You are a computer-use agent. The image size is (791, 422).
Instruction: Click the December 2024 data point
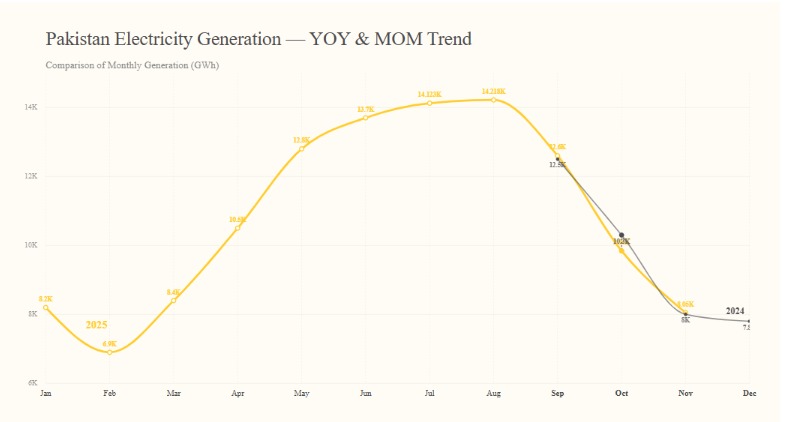coord(749,321)
